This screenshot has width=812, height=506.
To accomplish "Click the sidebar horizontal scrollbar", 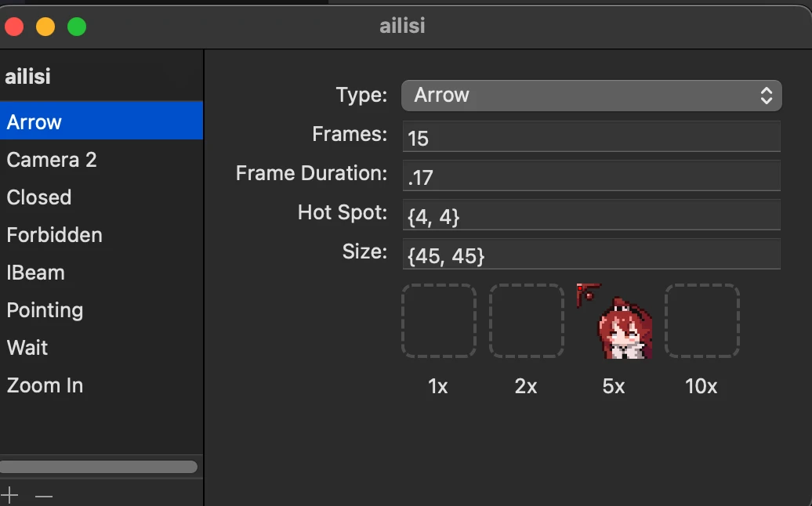I will (x=99, y=467).
